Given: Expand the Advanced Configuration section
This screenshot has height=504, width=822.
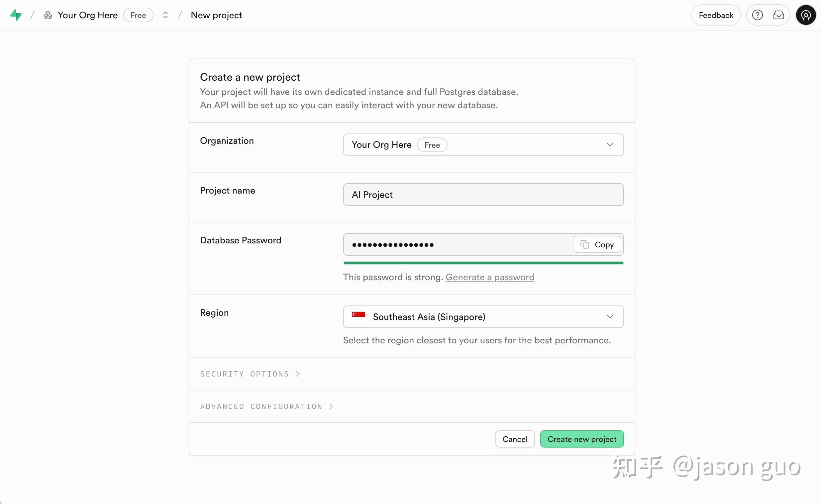Looking at the screenshot, I should tap(266, 406).
